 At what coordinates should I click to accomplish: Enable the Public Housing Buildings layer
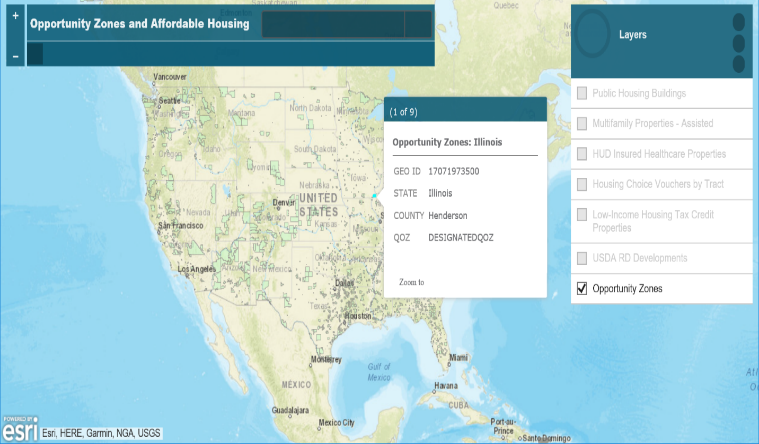tap(582, 94)
